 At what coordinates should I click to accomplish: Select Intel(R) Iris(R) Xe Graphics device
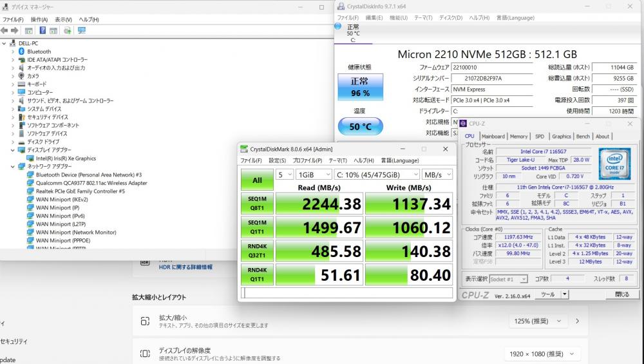pos(66,158)
